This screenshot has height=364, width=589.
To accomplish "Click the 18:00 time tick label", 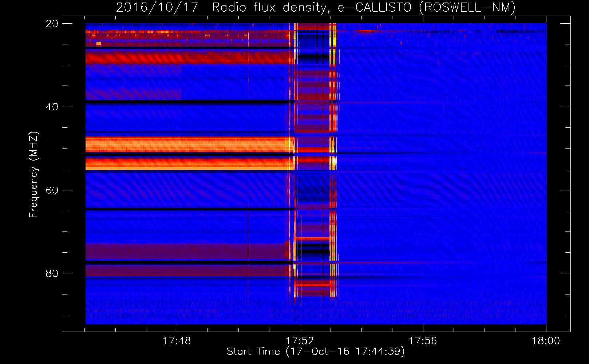I will pos(546,341).
